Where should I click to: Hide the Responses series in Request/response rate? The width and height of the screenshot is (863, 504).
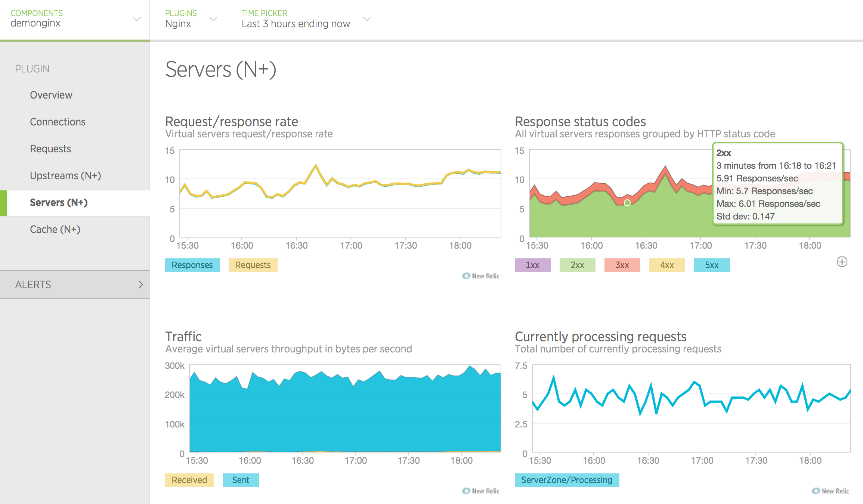192,265
